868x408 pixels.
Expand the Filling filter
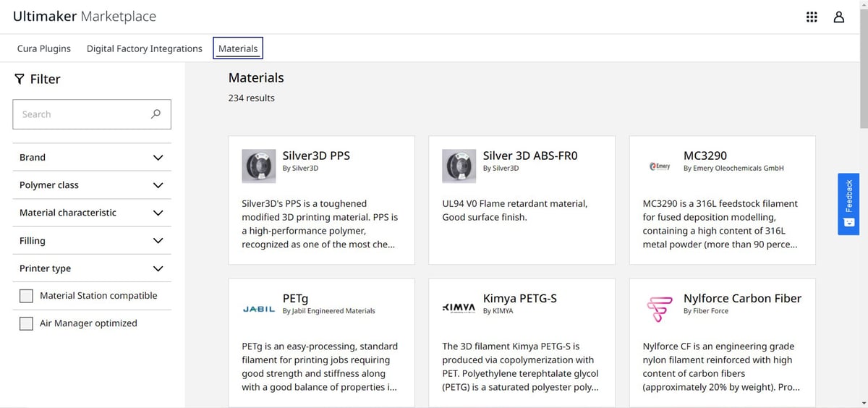click(92, 240)
